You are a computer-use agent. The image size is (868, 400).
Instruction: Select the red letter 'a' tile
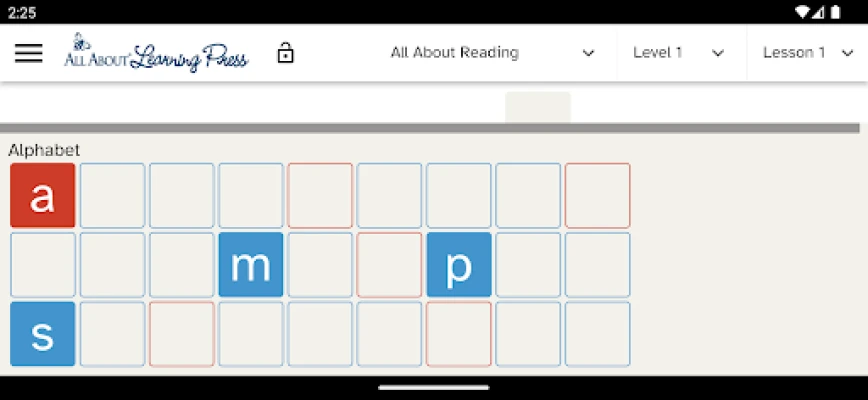(x=43, y=196)
